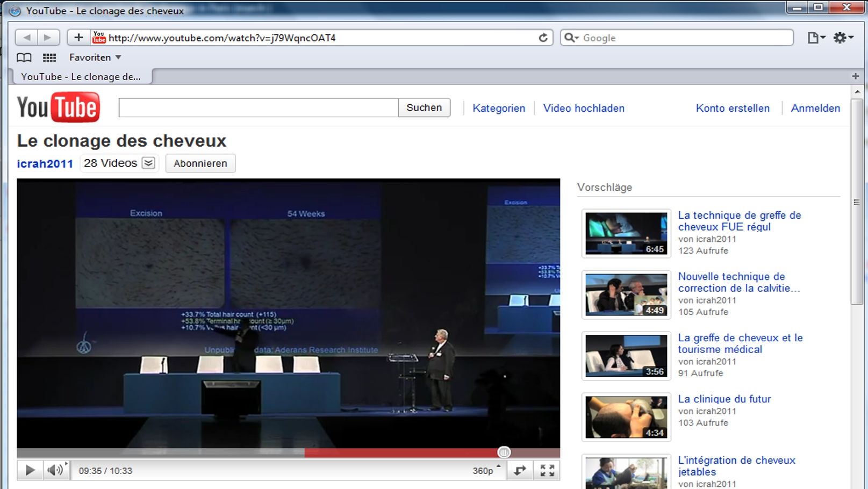This screenshot has height=489, width=868.
Task: Enter fullscreen mode on the video player
Action: (547, 471)
